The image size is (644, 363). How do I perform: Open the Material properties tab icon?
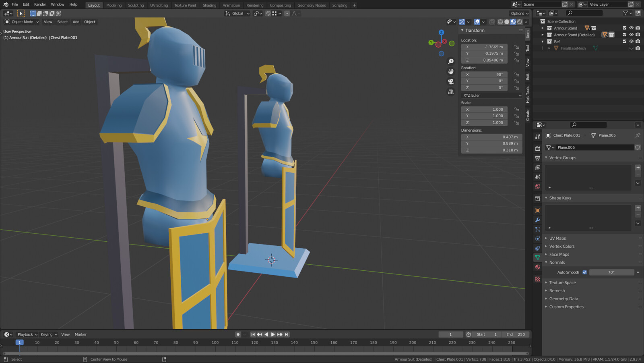(x=537, y=267)
